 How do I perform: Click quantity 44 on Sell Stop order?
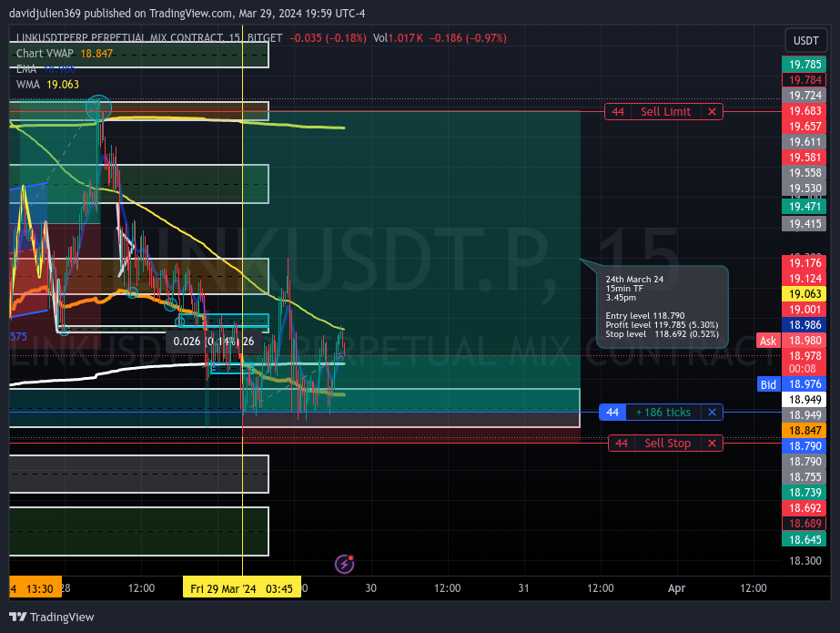622,444
